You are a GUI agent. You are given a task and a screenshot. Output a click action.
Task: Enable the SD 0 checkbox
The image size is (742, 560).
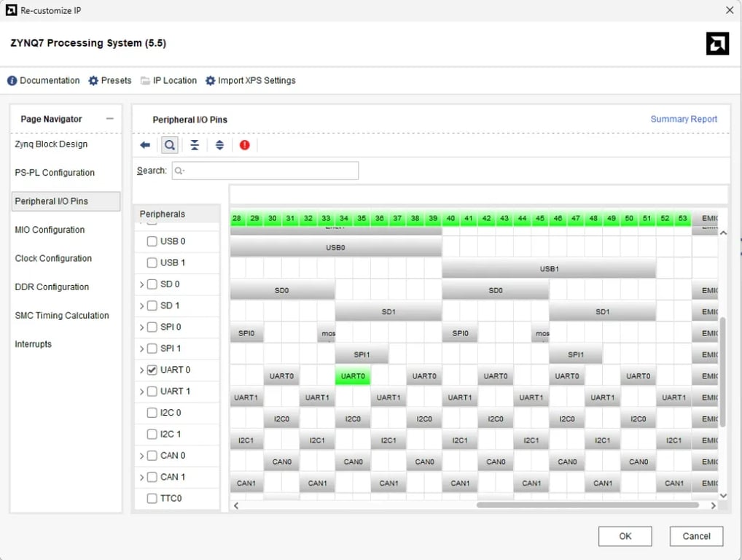(x=152, y=284)
